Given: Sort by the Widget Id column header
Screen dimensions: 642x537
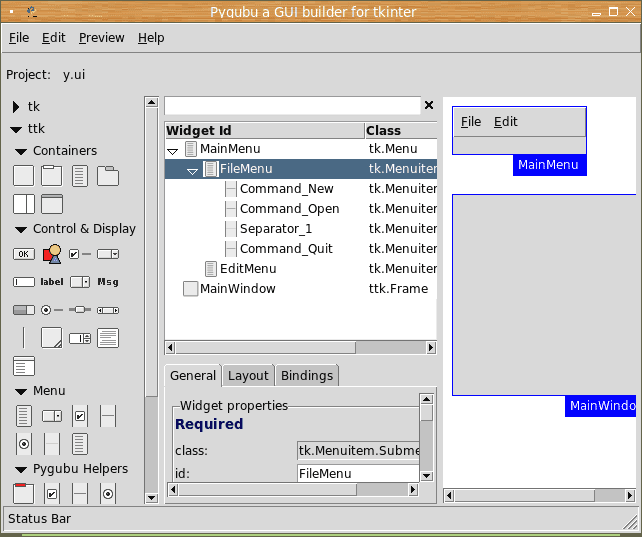Looking at the screenshot, I should coord(264,131).
